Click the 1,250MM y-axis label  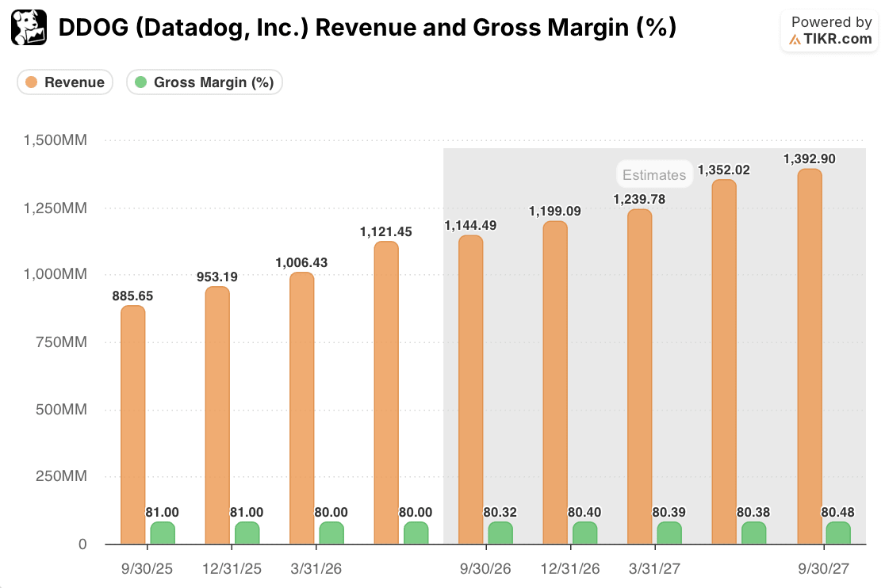tap(56, 208)
